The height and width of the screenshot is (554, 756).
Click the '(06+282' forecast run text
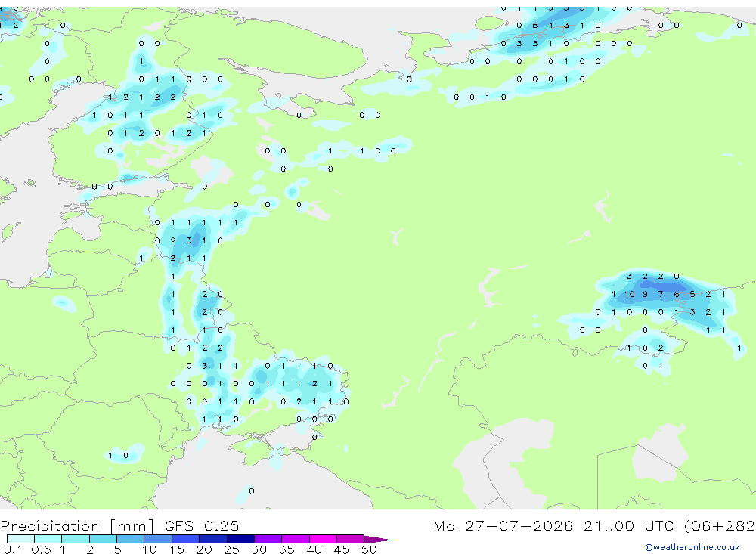coord(720,526)
